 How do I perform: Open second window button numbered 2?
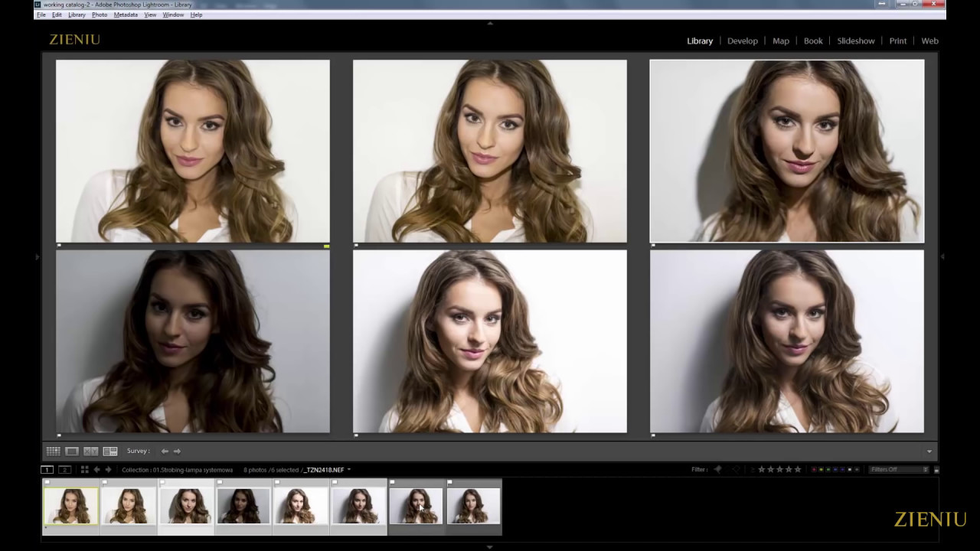point(64,470)
